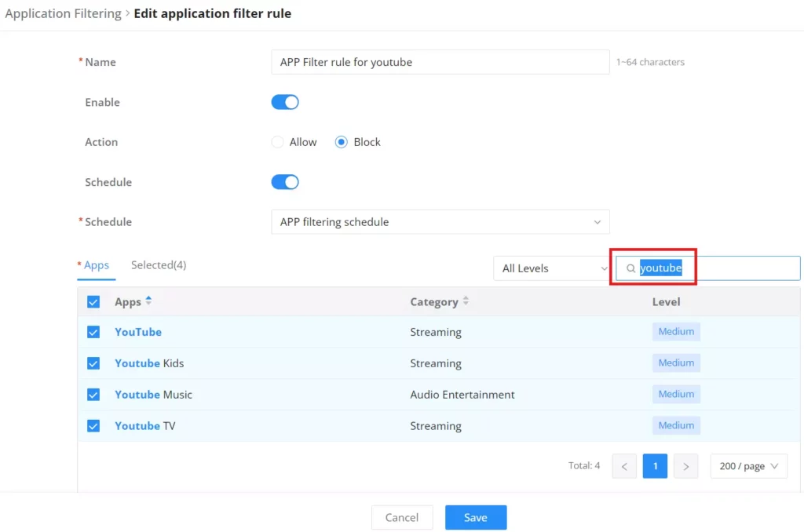
Task: Switch to the Apps tab
Action: click(97, 265)
